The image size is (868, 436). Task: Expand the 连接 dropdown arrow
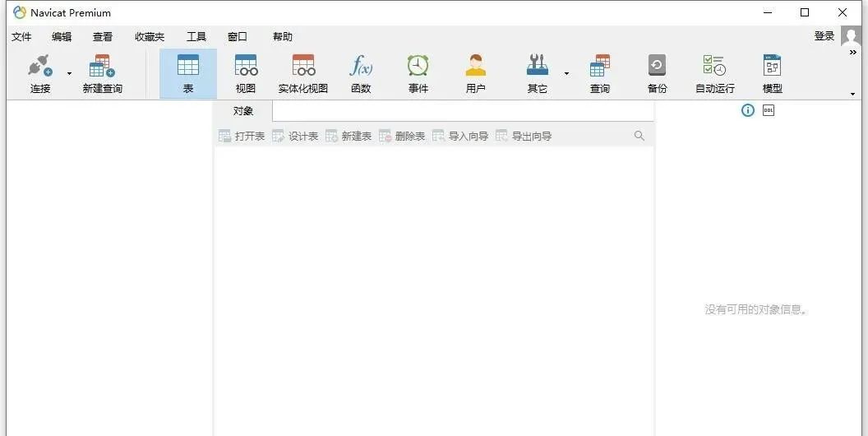point(69,74)
